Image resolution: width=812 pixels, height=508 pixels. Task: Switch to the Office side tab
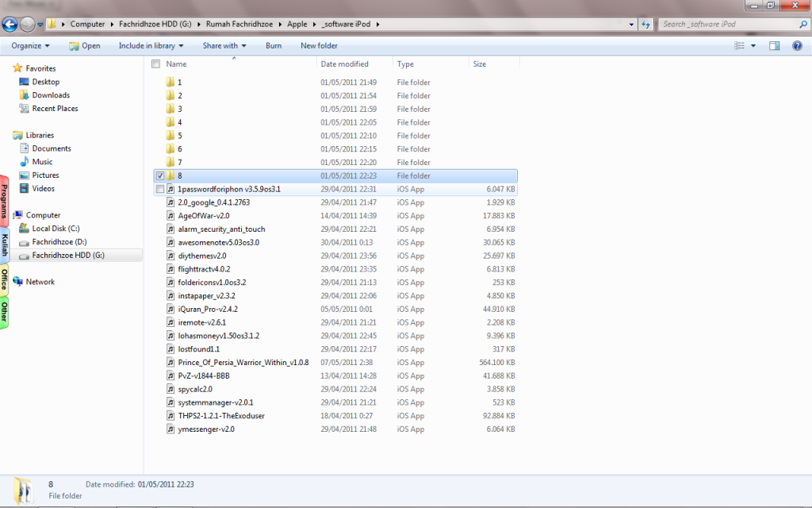pyautogui.click(x=4, y=279)
